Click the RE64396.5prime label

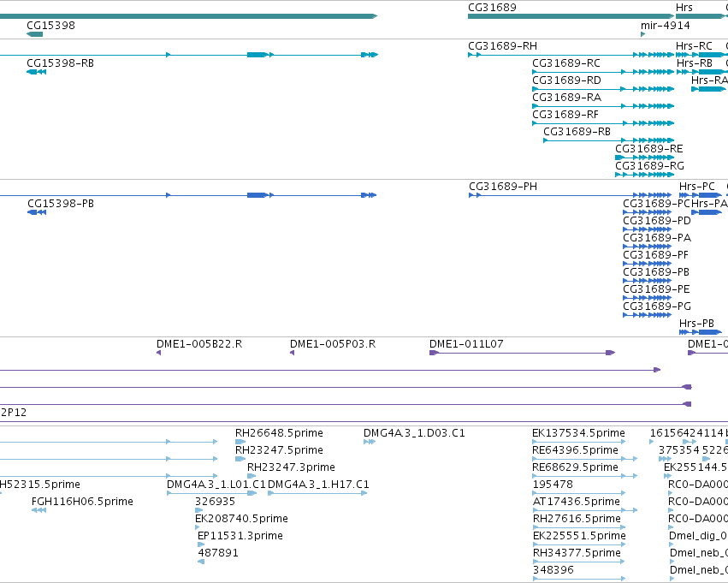(575, 450)
